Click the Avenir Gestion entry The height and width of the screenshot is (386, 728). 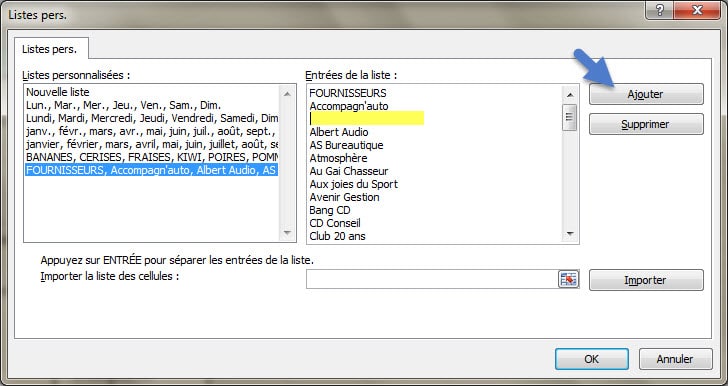(344, 197)
